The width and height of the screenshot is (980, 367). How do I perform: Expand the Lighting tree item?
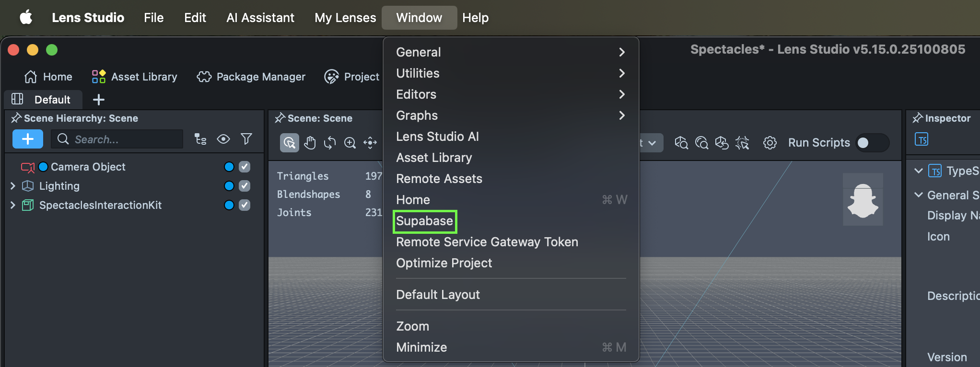(13, 186)
